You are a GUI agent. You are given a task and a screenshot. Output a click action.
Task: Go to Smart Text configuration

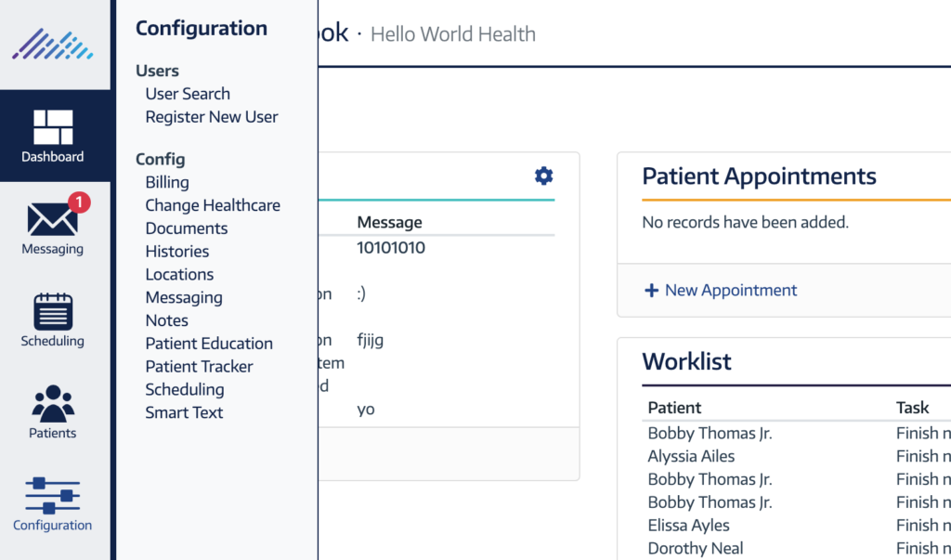point(184,412)
